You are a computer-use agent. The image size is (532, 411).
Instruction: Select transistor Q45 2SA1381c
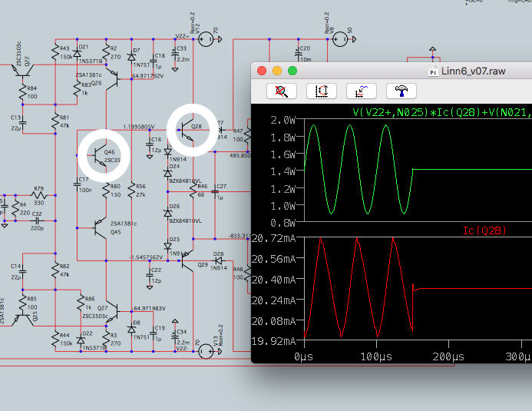pyautogui.click(x=101, y=228)
